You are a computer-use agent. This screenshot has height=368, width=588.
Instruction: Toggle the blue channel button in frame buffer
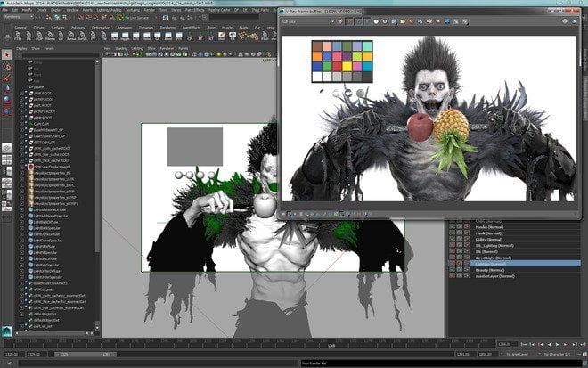(x=367, y=21)
